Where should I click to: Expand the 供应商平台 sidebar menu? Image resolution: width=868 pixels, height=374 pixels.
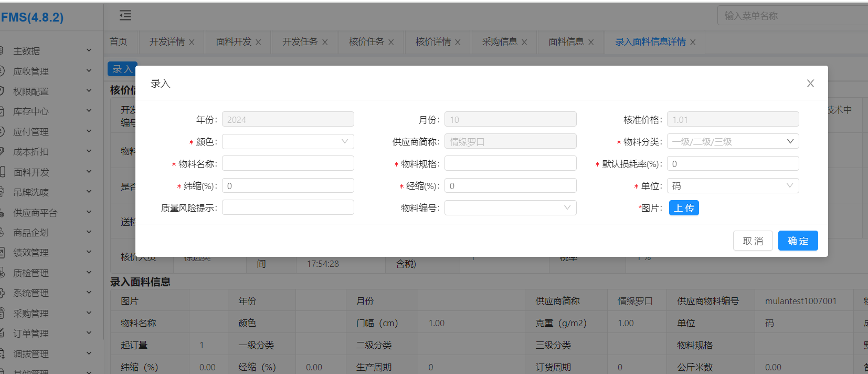pos(47,213)
